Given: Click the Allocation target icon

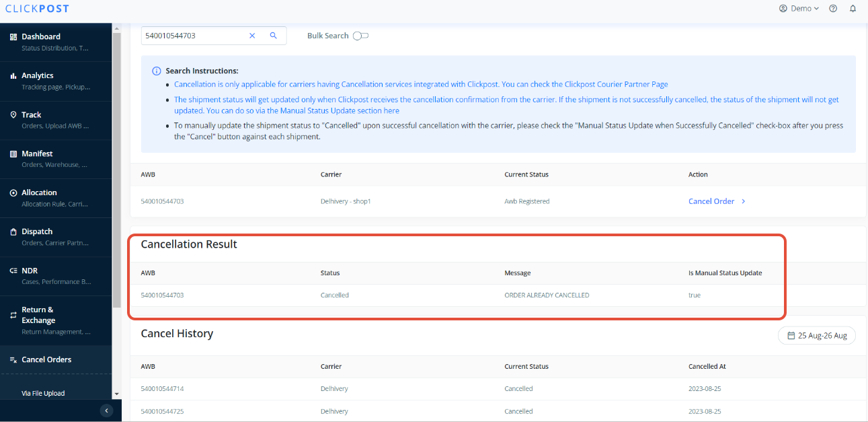Looking at the screenshot, I should [x=13, y=192].
